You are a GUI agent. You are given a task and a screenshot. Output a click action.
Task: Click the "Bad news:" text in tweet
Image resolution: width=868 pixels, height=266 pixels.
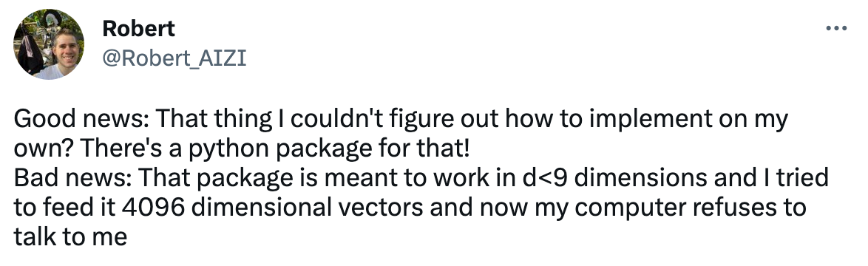coord(72,178)
